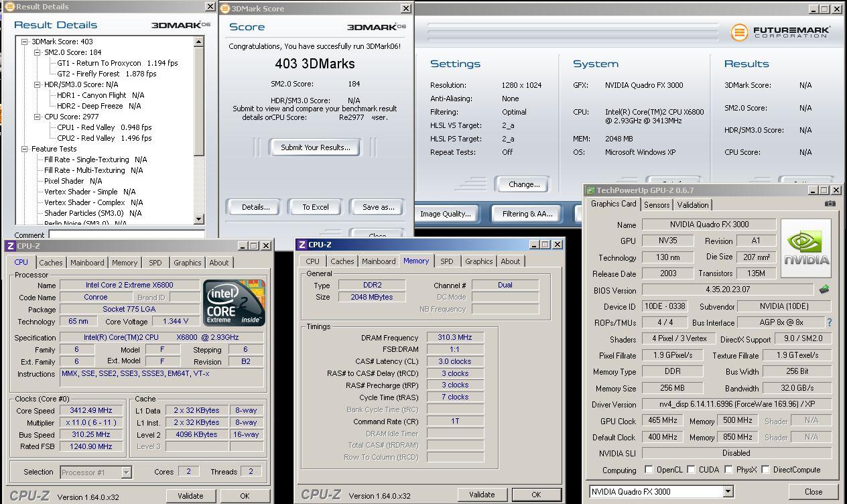Collapse the SM2.0 Score tree node
This screenshot has height=504, width=847.
[38, 52]
